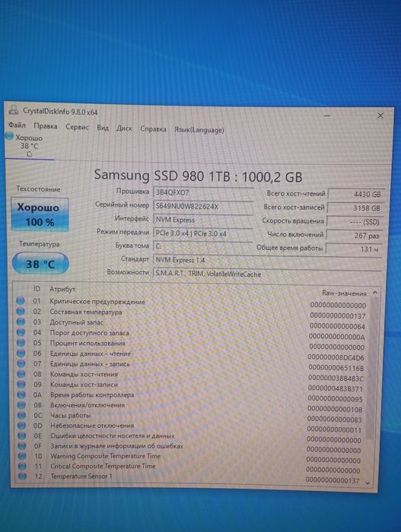401x532 pixels.
Task: Click power on count value 267 раз
Action: click(x=354, y=236)
